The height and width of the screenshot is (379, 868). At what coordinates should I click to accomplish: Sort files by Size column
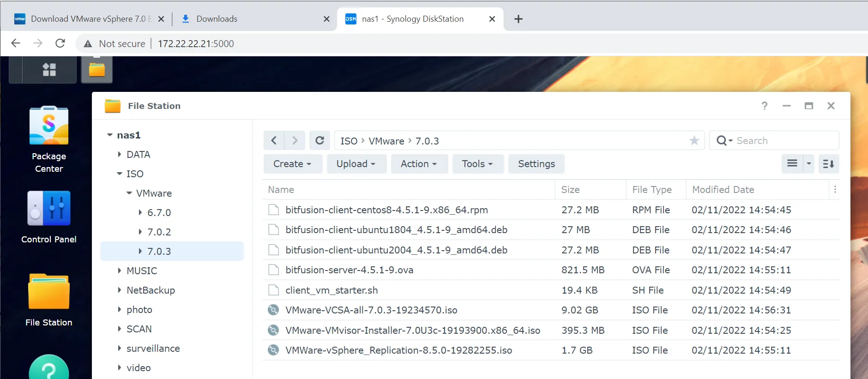click(x=591, y=189)
